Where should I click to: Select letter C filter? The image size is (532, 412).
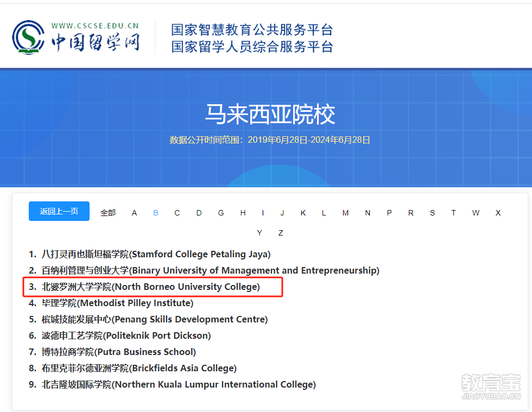tap(177, 213)
